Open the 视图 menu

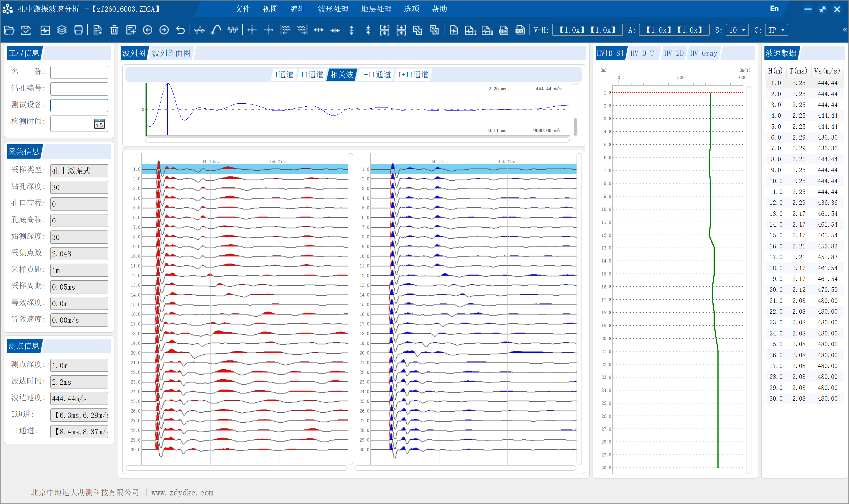tap(270, 9)
